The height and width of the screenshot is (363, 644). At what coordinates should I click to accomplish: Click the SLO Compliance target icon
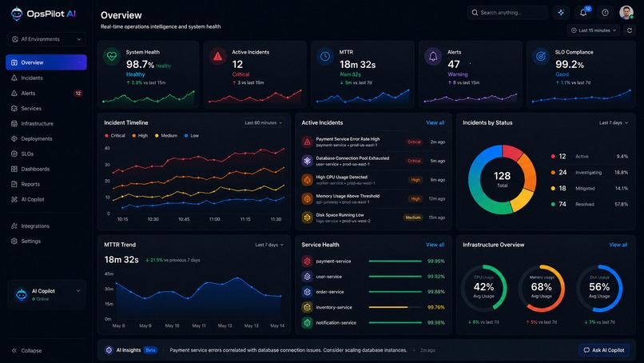540,56
